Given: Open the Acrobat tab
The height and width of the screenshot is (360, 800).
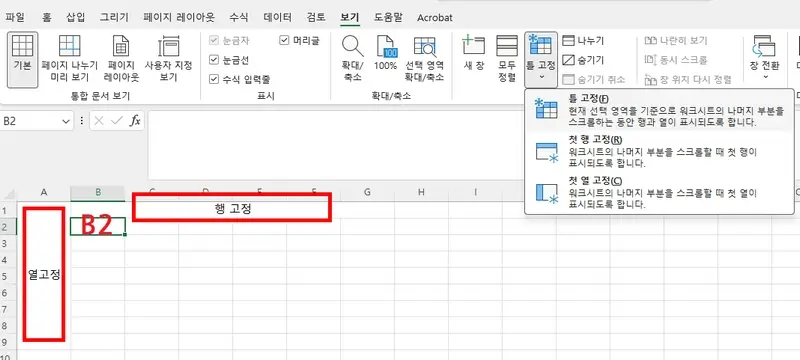Looking at the screenshot, I should 435,17.
